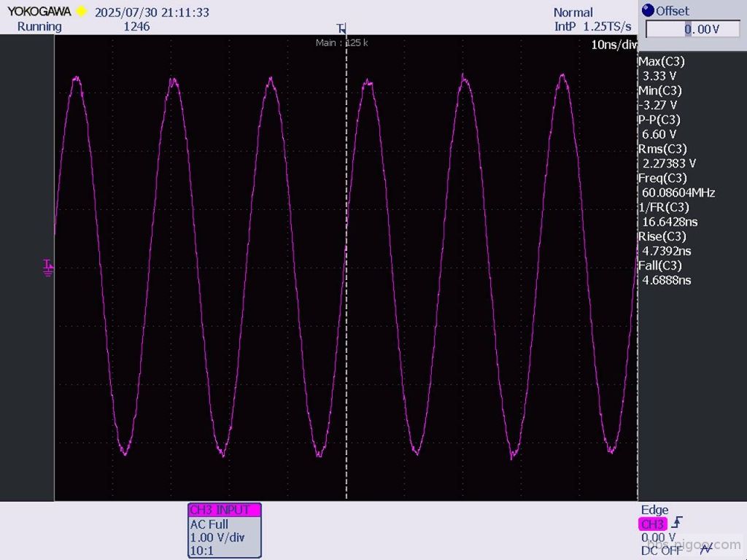The width and height of the screenshot is (747, 560).
Task: Toggle DC OFF trigger coupling state
Action: click(660, 551)
